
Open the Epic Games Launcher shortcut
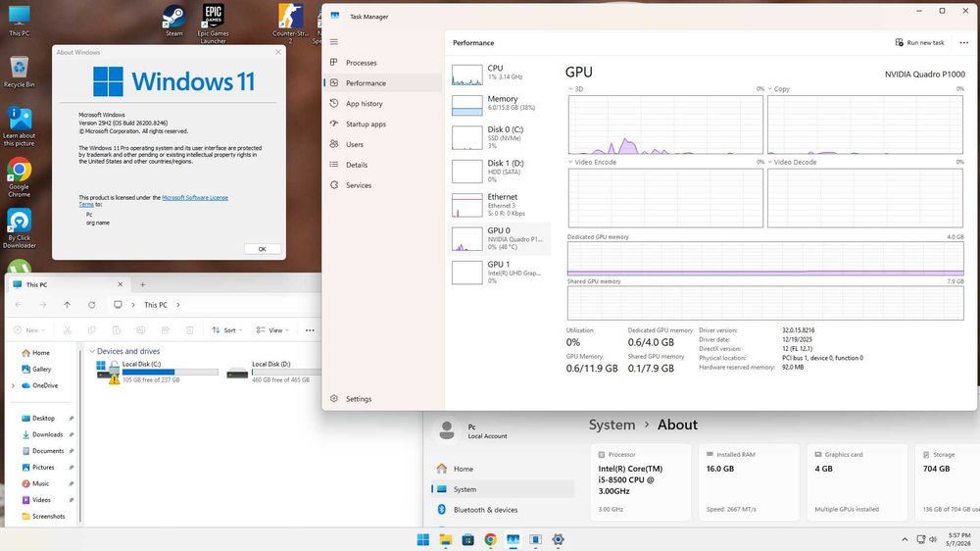click(x=213, y=24)
